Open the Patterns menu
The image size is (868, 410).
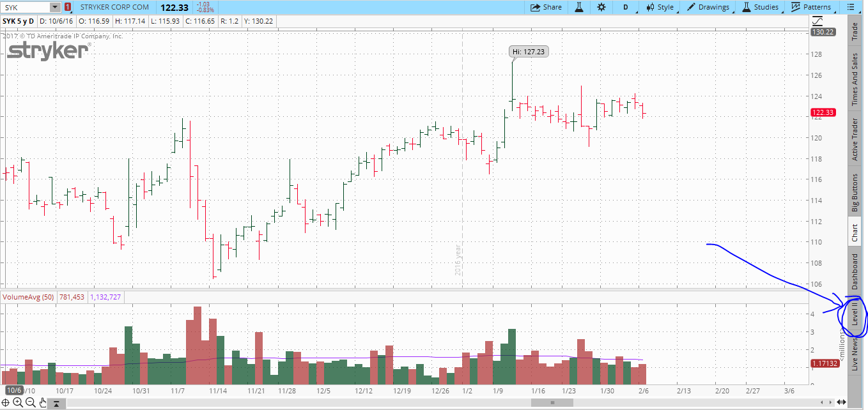click(810, 7)
